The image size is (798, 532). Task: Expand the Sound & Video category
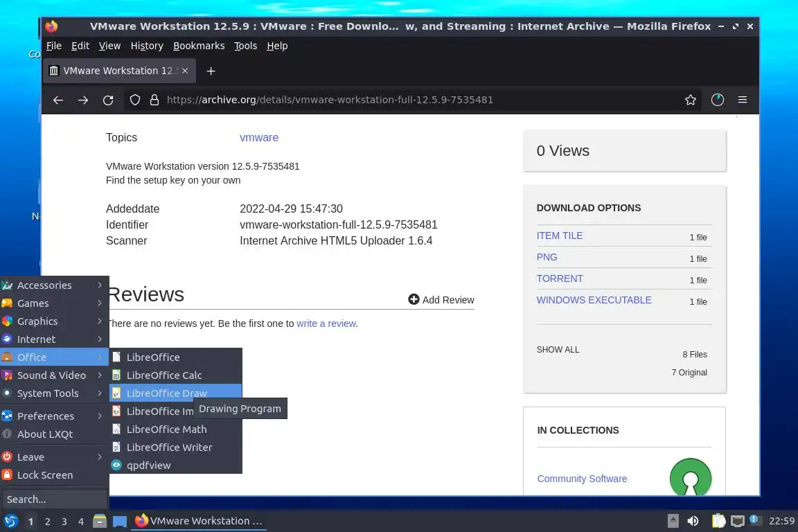click(55, 375)
